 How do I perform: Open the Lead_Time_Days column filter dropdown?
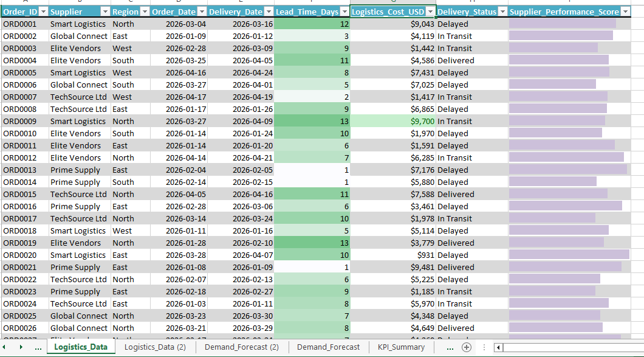[x=345, y=12]
